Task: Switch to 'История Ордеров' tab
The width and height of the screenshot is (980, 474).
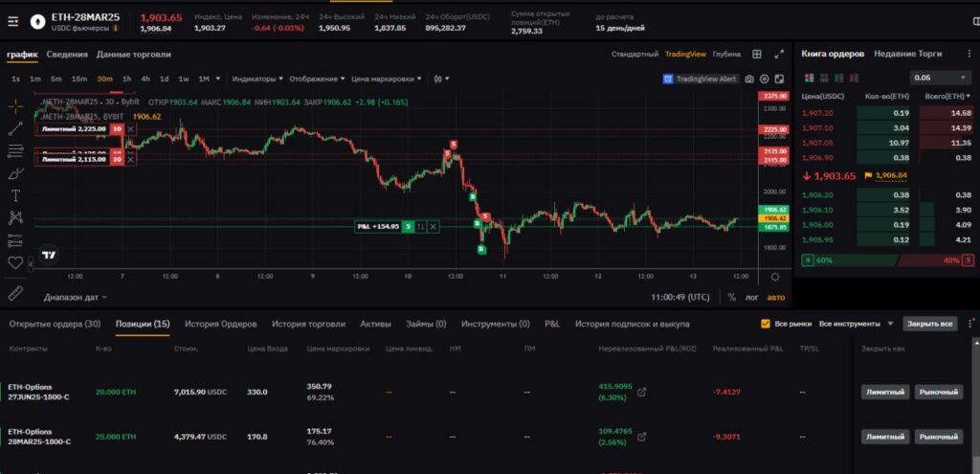Action: pyautogui.click(x=221, y=324)
